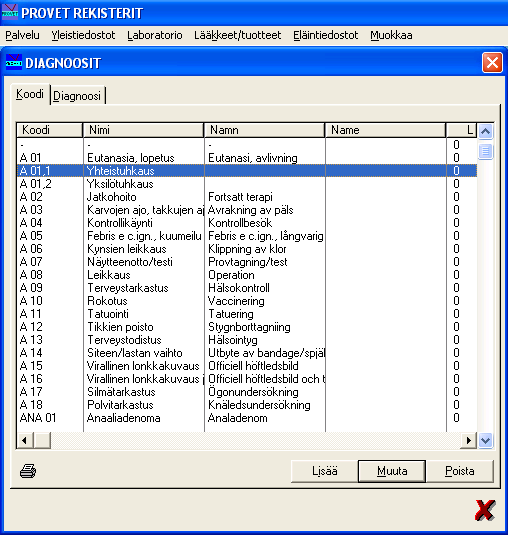The height and width of the screenshot is (535, 508).
Task: Click the vertical scrollbar down arrow
Action: point(485,440)
